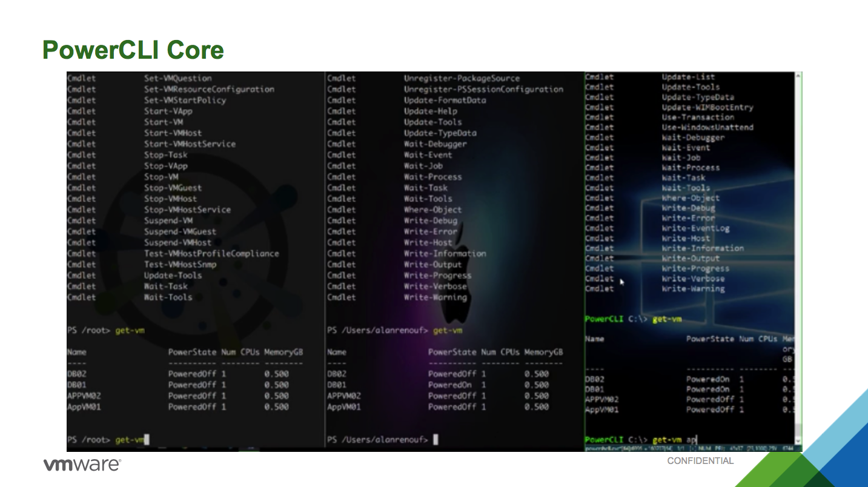Select Update-WIMBootEntry in the right terminal
868x487 pixels.
[x=707, y=107]
